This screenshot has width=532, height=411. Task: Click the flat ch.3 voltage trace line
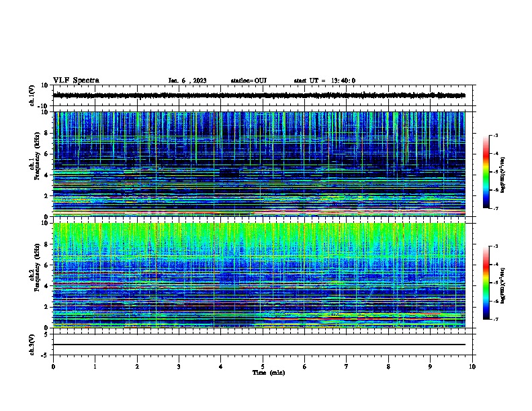[259, 345]
